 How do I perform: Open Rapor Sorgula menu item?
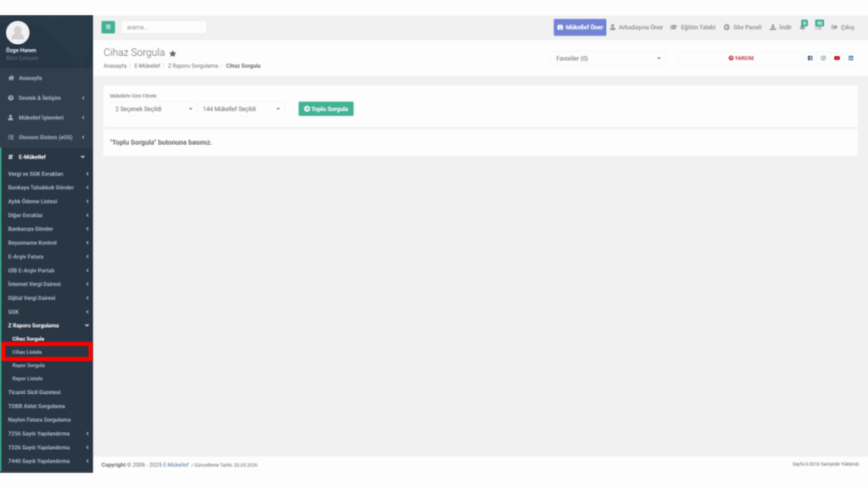(29, 365)
